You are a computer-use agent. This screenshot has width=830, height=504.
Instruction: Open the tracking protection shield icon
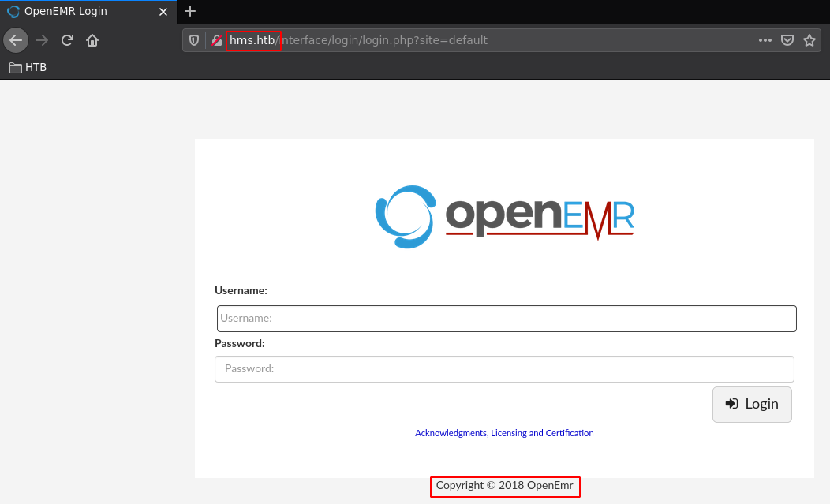(x=194, y=40)
